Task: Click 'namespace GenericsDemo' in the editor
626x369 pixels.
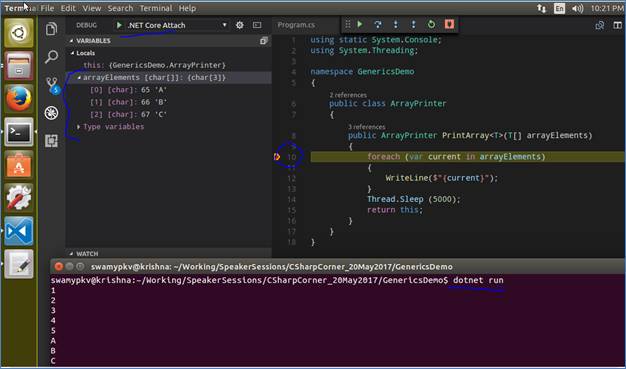Action: pyautogui.click(x=362, y=72)
